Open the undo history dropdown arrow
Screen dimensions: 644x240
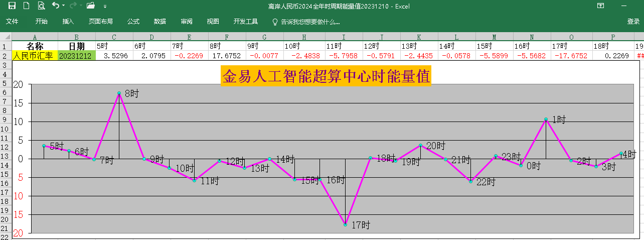coord(63,6)
